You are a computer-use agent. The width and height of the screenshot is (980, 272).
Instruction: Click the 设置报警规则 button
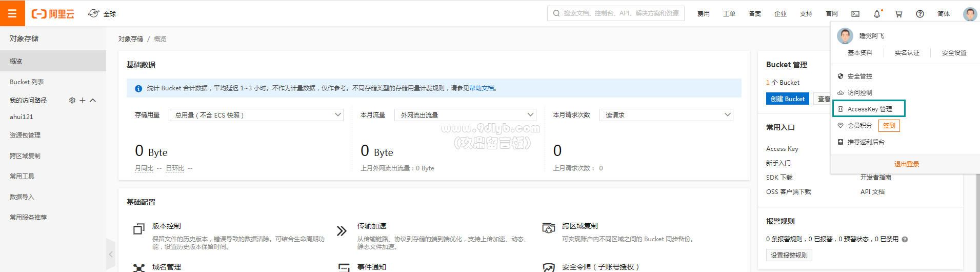(789, 256)
